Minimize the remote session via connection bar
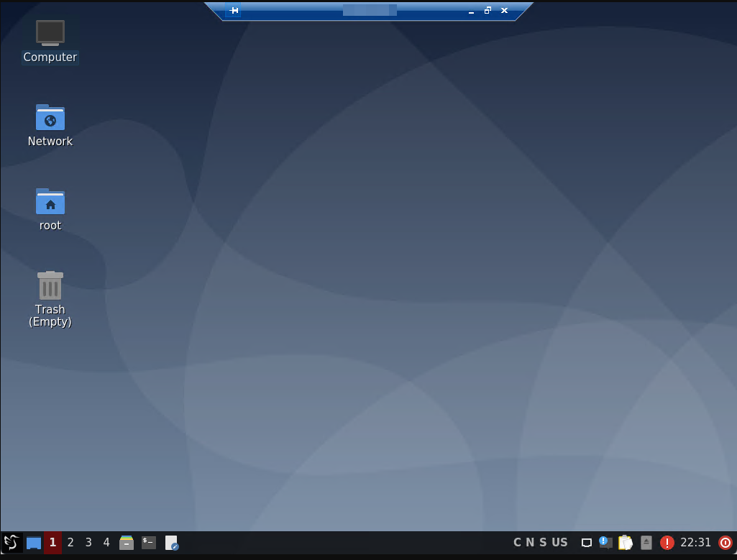Image resolution: width=737 pixels, height=560 pixels. (x=471, y=11)
